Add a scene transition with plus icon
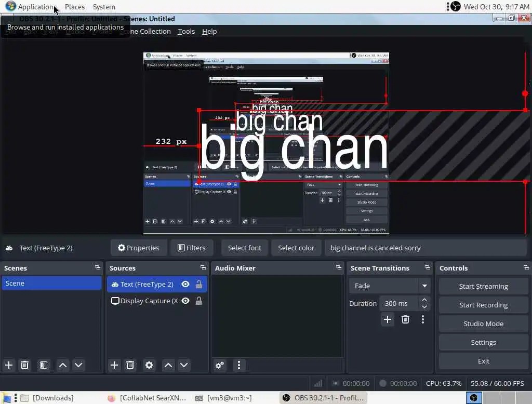 click(388, 319)
